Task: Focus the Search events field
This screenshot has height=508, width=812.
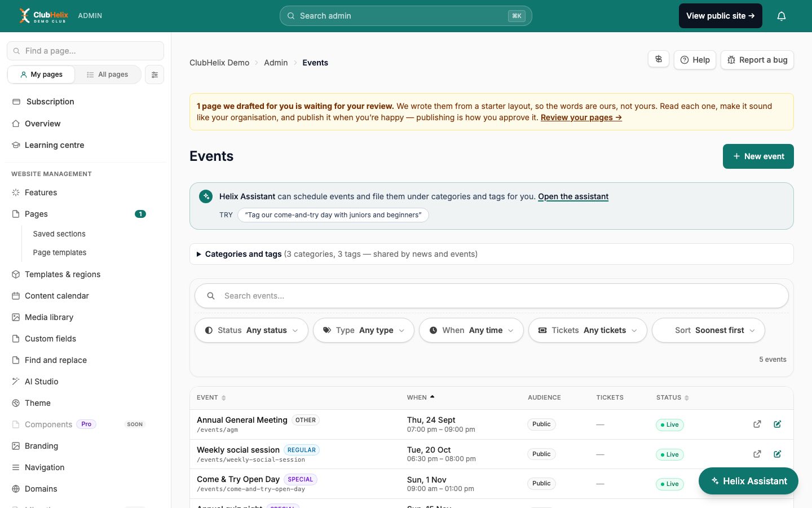Action: tap(492, 296)
